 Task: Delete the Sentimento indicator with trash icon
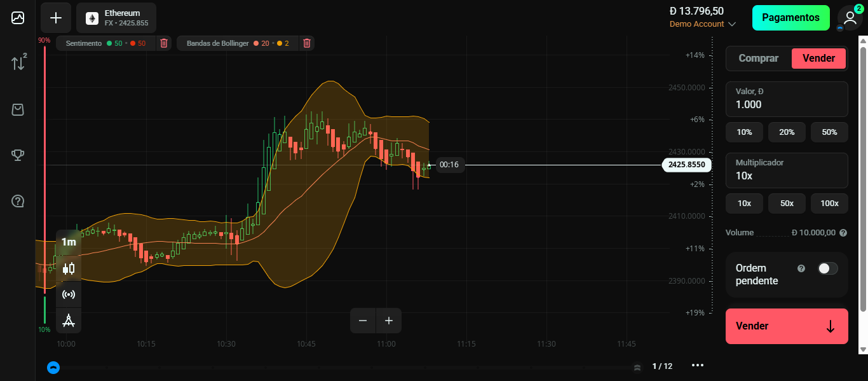click(164, 43)
